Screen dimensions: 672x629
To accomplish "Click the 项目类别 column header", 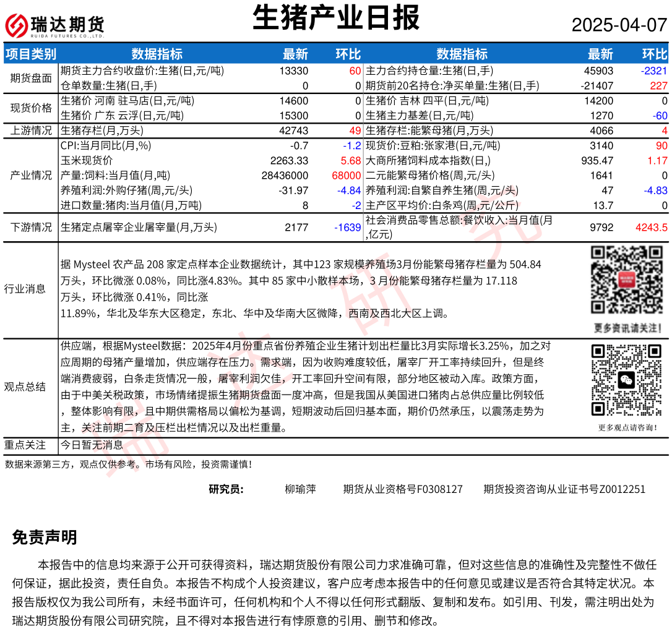I will pos(31,54).
